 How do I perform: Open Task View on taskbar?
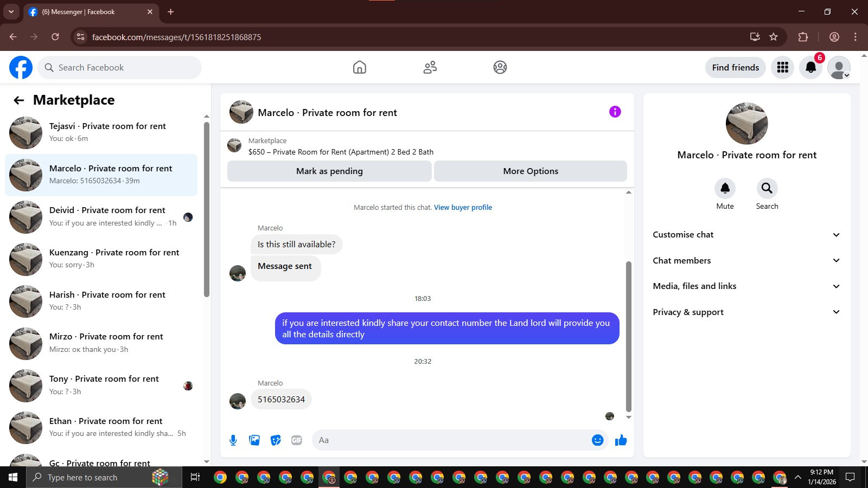(195, 477)
